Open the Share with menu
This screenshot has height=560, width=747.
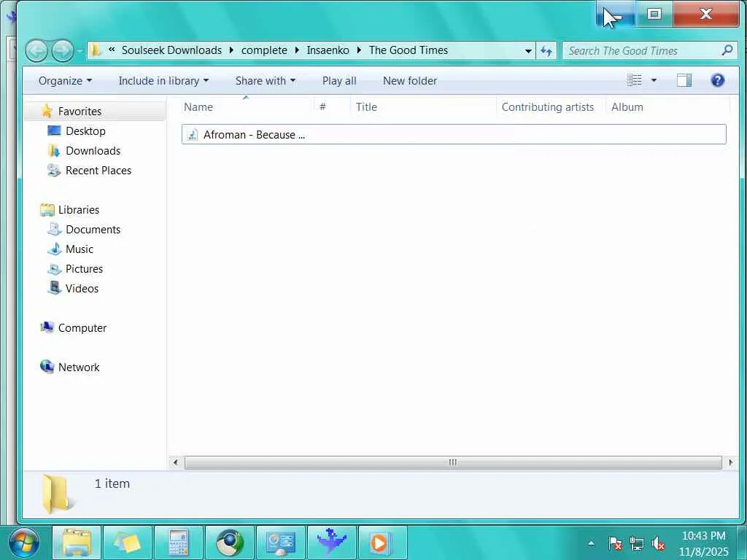click(x=266, y=81)
